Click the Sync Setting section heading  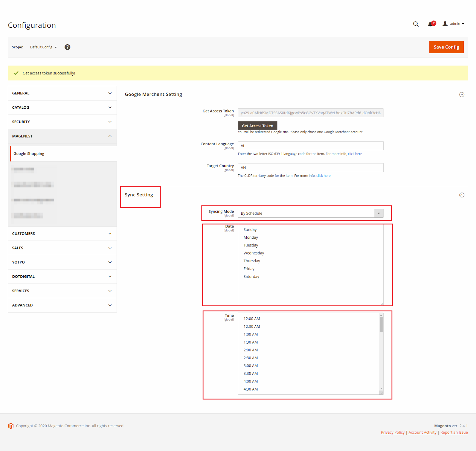[x=139, y=195]
